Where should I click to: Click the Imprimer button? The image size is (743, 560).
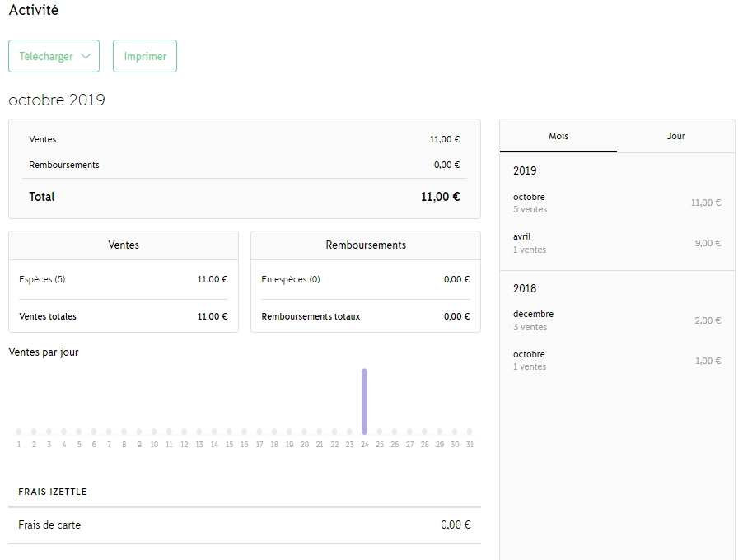click(145, 56)
